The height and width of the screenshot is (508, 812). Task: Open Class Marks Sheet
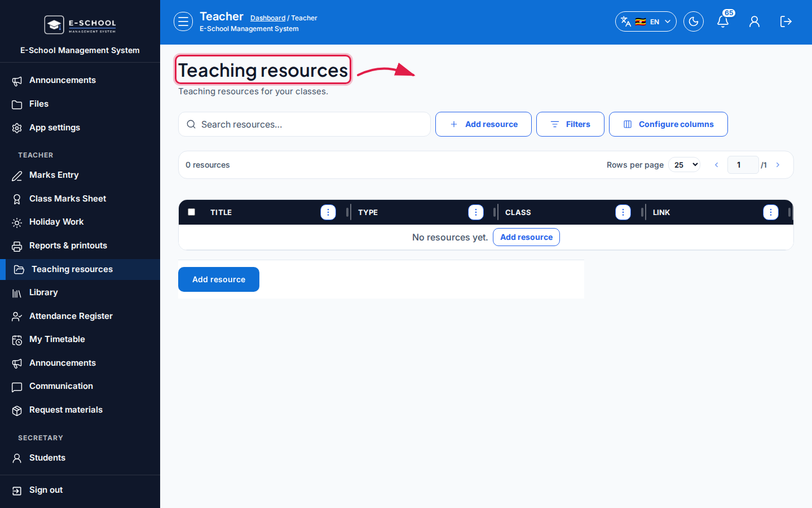(x=80, y=199)
